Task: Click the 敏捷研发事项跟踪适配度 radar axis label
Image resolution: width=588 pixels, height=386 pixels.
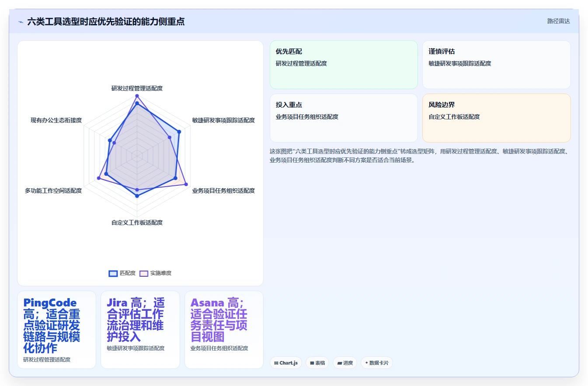Action: point(223,120)
